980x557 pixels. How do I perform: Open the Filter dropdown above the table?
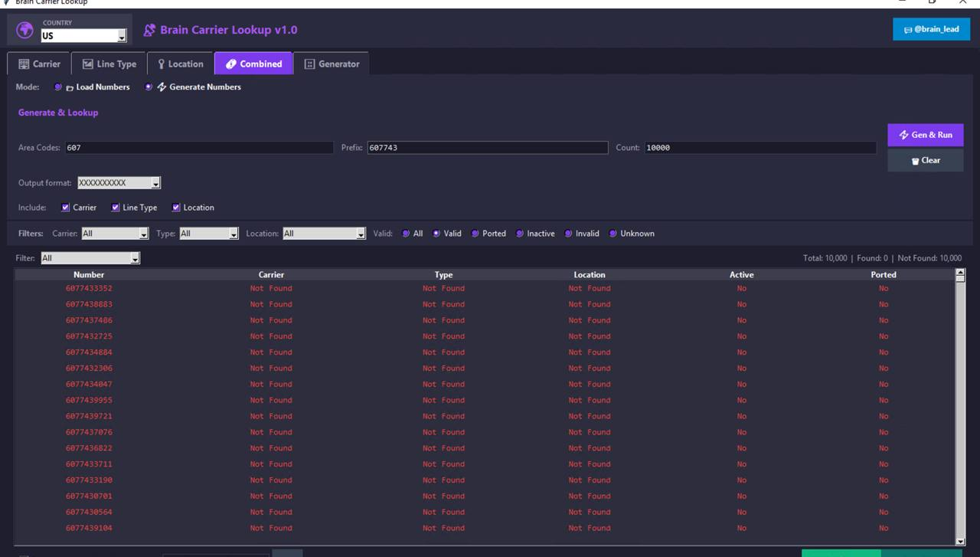pyautogui.click(x=91, y=258)
